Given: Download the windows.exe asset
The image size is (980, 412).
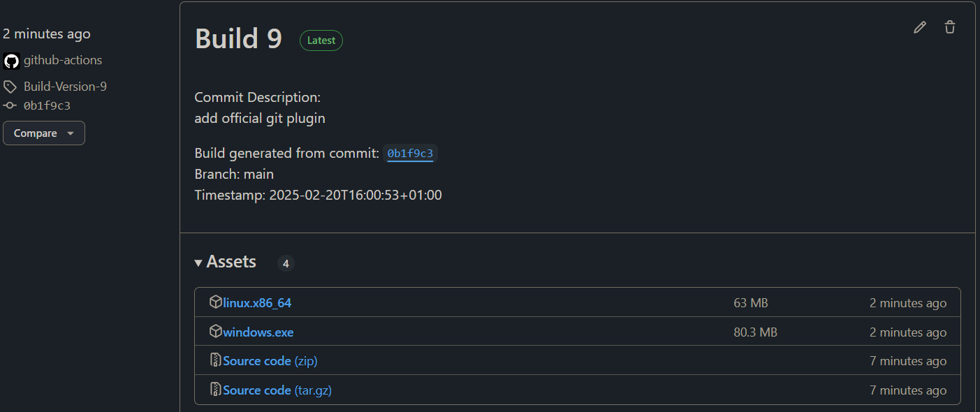Looking at the screenshot, I should point(258,332).
